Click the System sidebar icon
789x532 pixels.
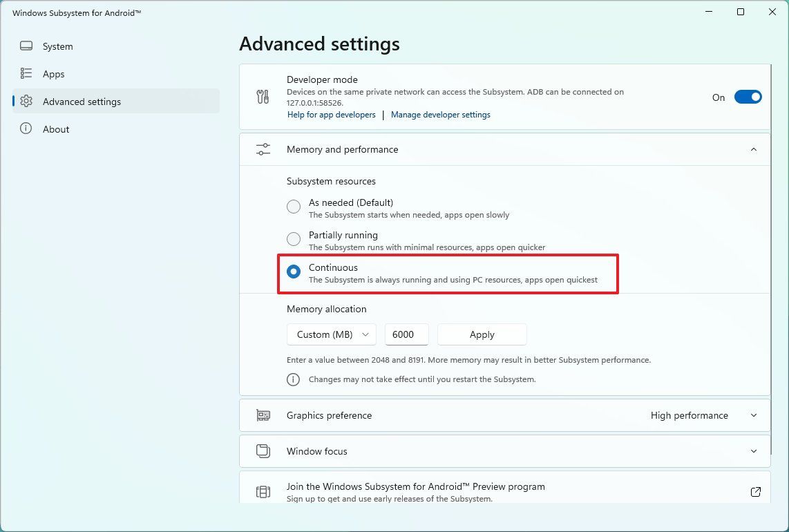tap(26, 46)
